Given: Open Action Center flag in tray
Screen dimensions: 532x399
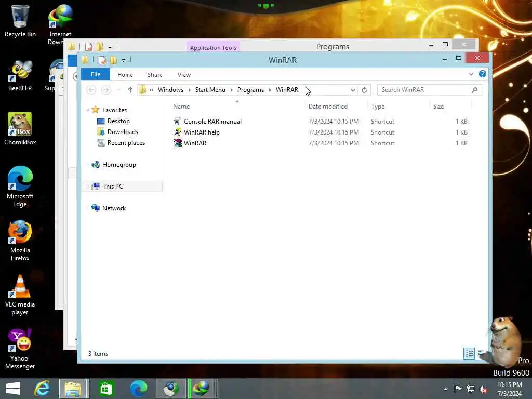Looking at the screenshot, I should pyautogui.click(x=458, y=389).
